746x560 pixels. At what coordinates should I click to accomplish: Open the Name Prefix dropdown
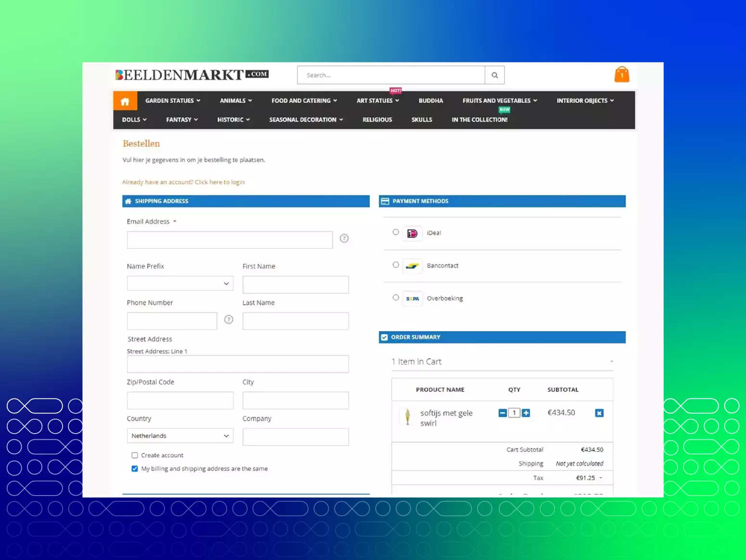pyautogui.click(x=179, y=283)
